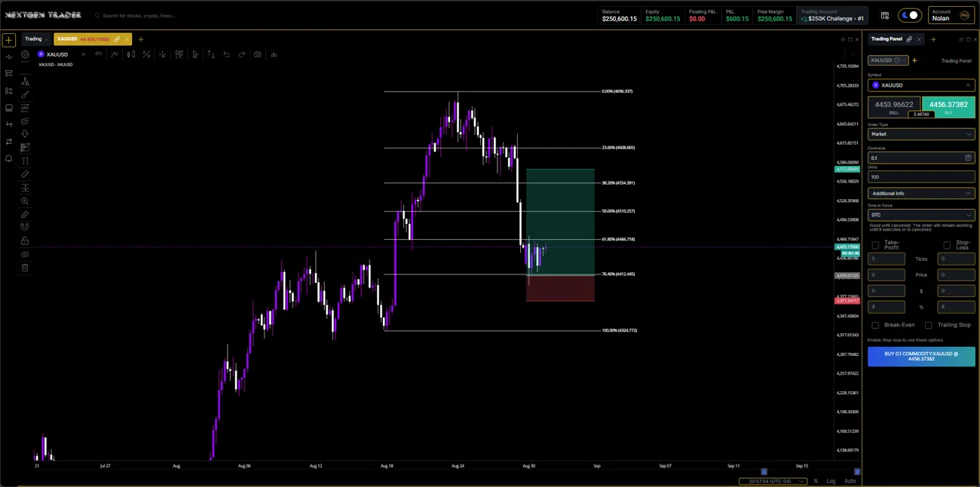980x487 pixels.
Task: Click the Trading Panel label link
Action: (956, 60)
